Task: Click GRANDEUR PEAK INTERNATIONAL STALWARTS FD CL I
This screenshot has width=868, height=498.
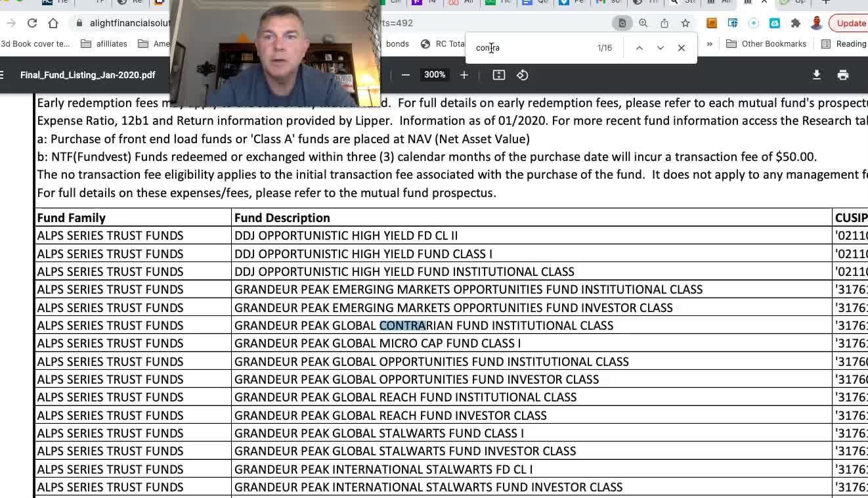Action: tap(383, 469)
